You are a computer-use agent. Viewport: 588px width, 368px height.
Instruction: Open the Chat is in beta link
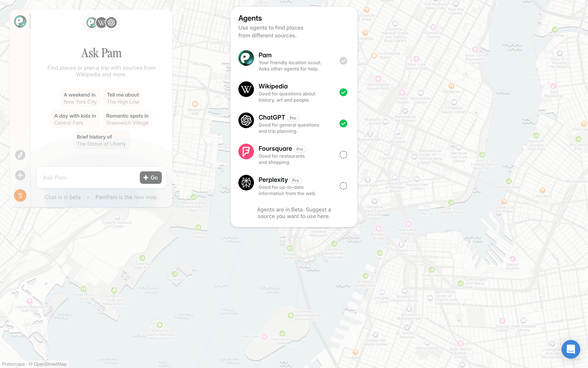point(63,197)
